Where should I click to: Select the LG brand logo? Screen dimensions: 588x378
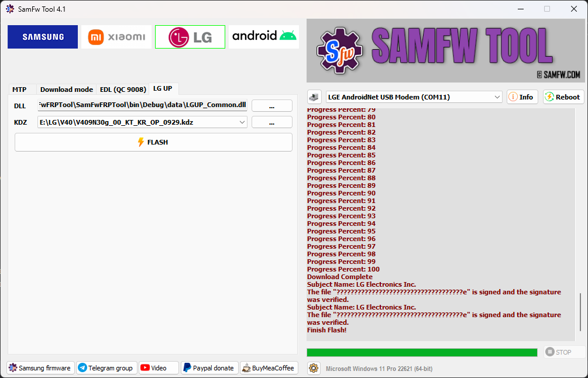190,37
